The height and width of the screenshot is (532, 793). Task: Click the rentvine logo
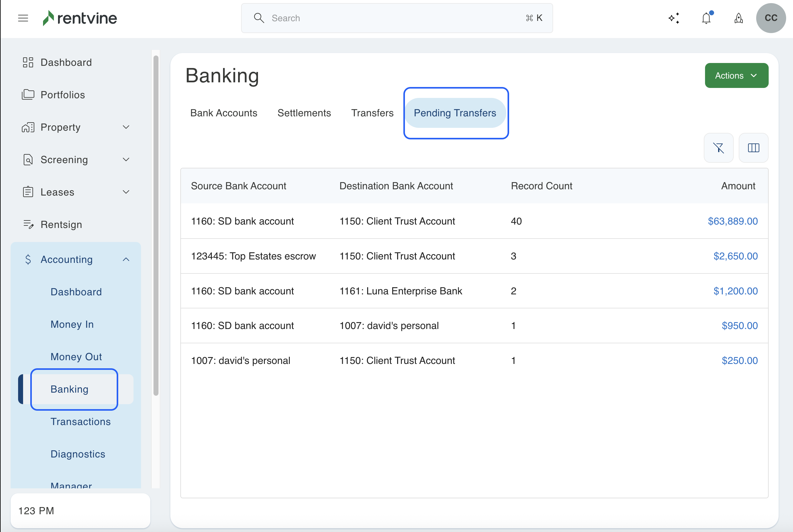click(80, 18)
